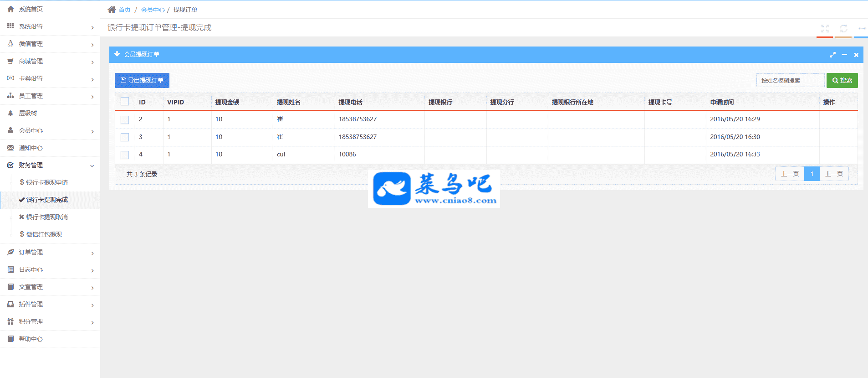Check the row with ID 2
The image size is (868, 378).
pos(125,119)
